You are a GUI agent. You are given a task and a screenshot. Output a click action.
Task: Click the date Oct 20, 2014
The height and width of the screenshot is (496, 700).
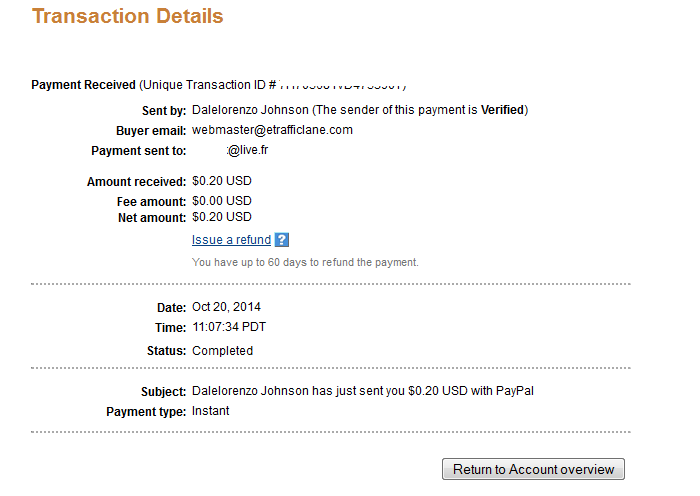click(226, 307)
